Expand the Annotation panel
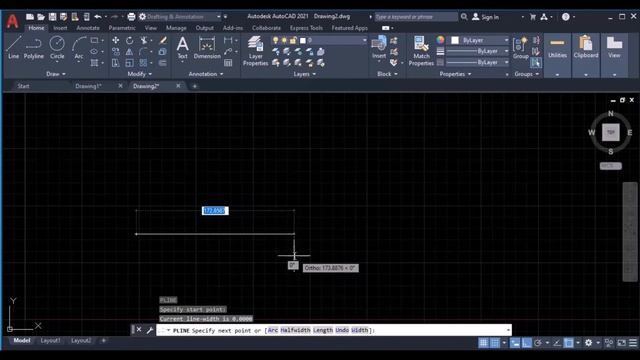The height and width of the screenshot is (360, 640). [x=206, y=74]
